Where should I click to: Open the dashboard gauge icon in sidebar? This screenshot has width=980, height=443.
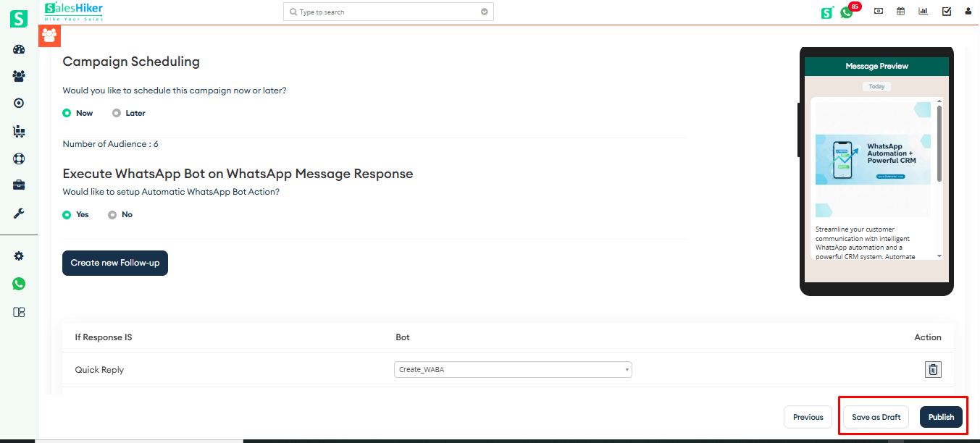pyautogui.click(x=19, y=49)
